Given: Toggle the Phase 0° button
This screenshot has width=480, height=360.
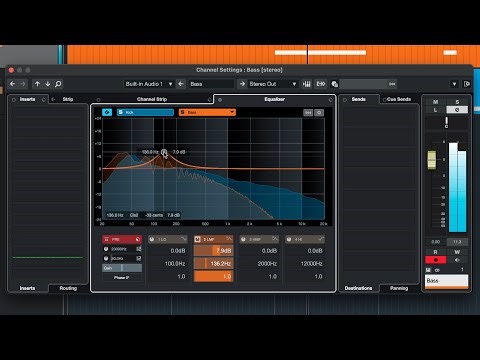Looking at the screenshot, I should click(x=122, y=277).
